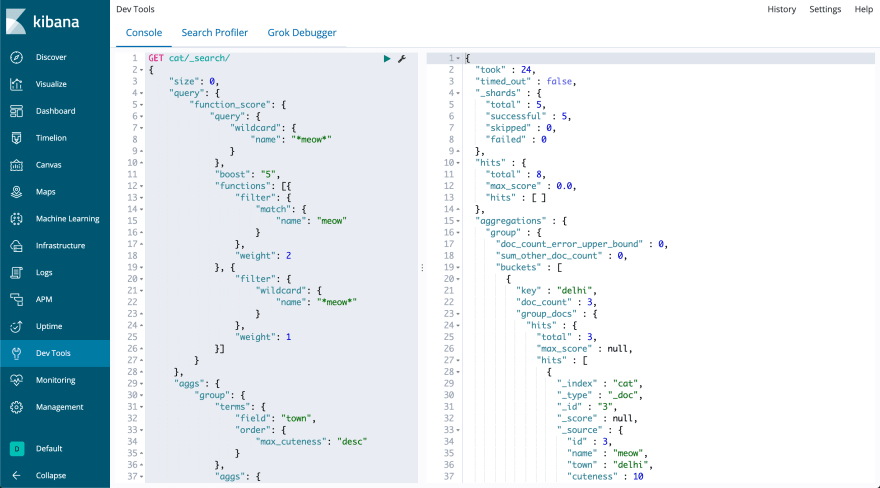The height and width of the screenshot is (488, 880).
Task: Open Infrastructure icon
Action: 16,246
